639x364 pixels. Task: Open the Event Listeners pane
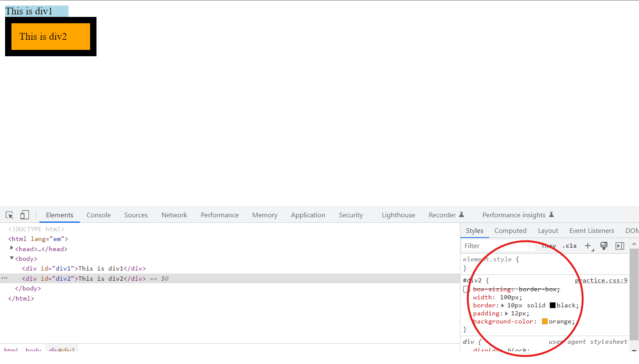(592, 230)
